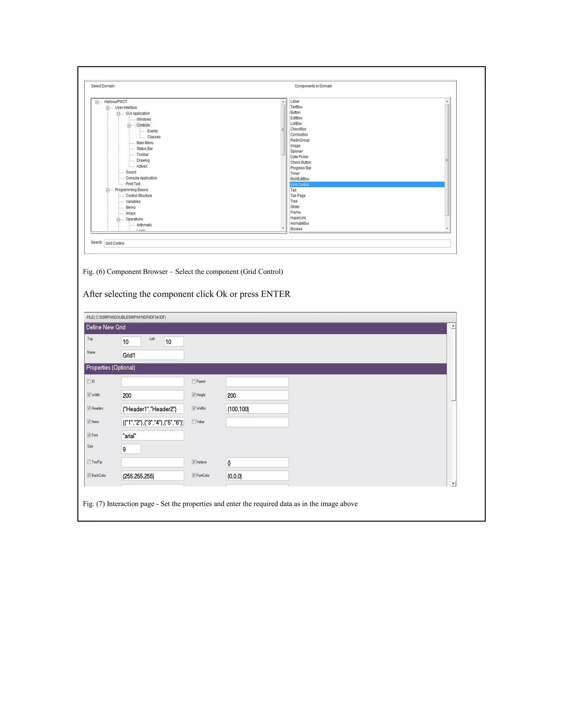Image resolution: width=563 pixels, height=728 pixels.
Task: Uncheck the Items checkbox
Action: [89, 422]
